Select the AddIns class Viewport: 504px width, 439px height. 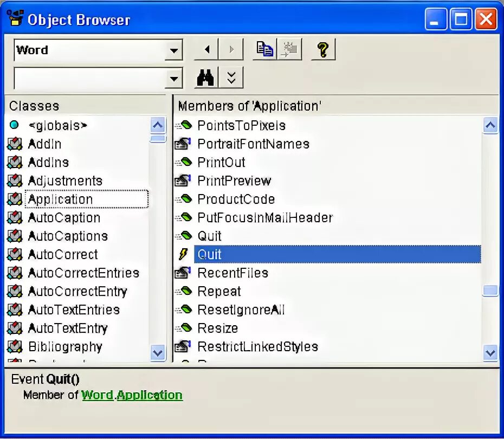[48, 162]
